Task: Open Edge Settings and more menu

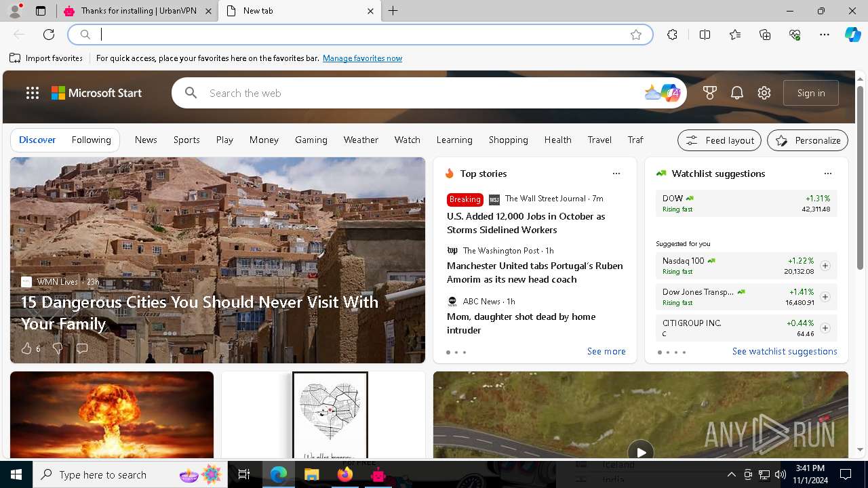Action: [x=825, y=35]
